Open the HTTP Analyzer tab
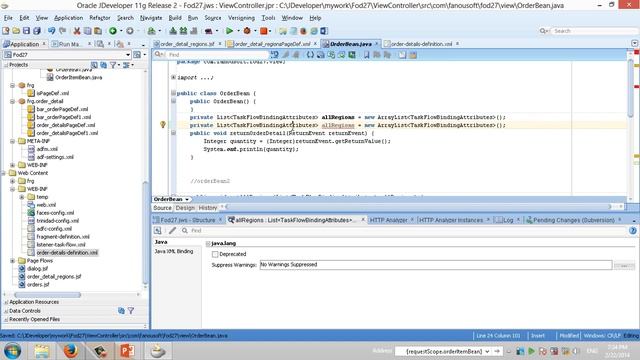 (x=388, y=220)
